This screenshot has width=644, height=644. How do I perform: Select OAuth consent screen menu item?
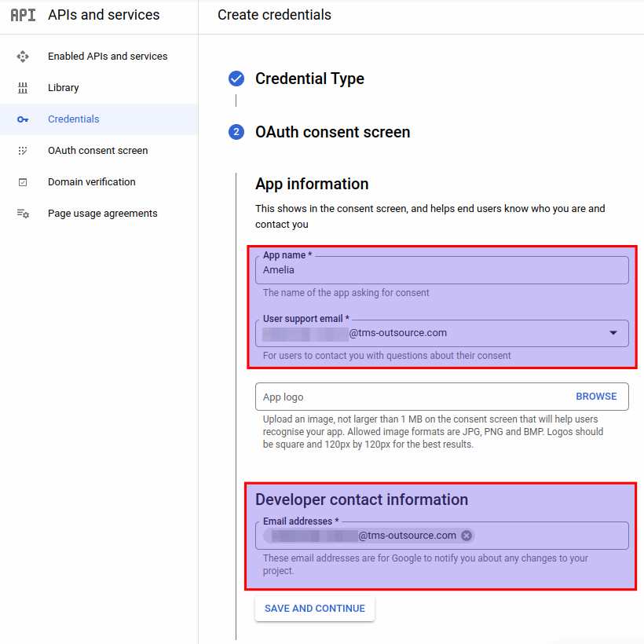[x=97, y=151]
